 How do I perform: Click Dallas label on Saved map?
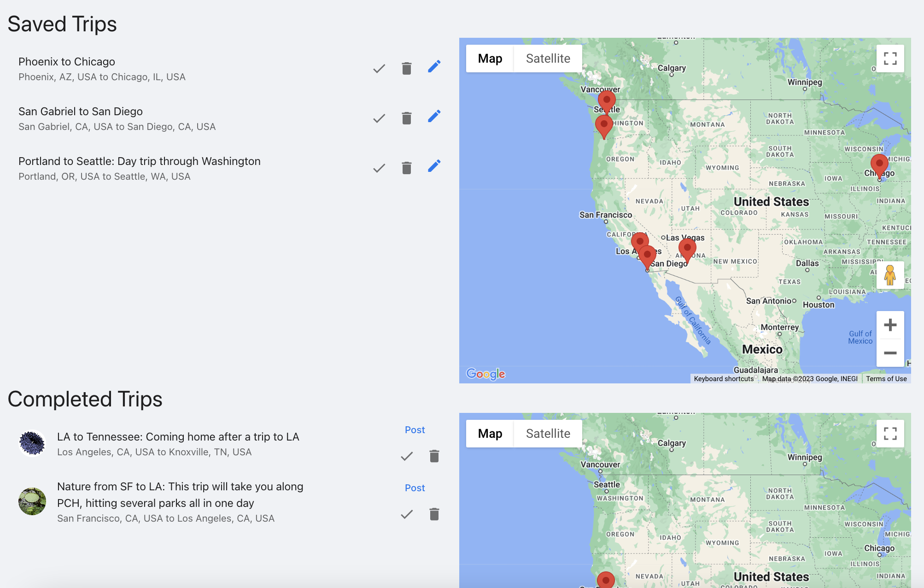click(x=807, y=263)
